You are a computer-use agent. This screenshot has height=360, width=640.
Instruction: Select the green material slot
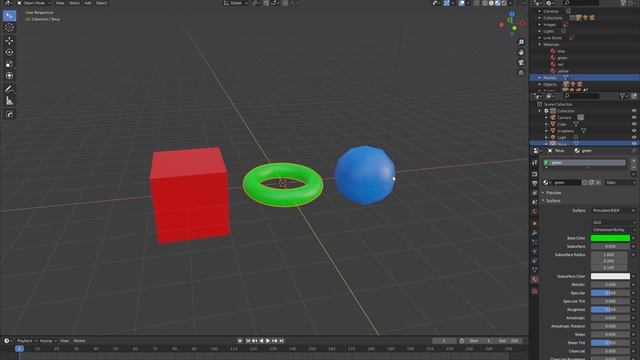pos(584,162)
